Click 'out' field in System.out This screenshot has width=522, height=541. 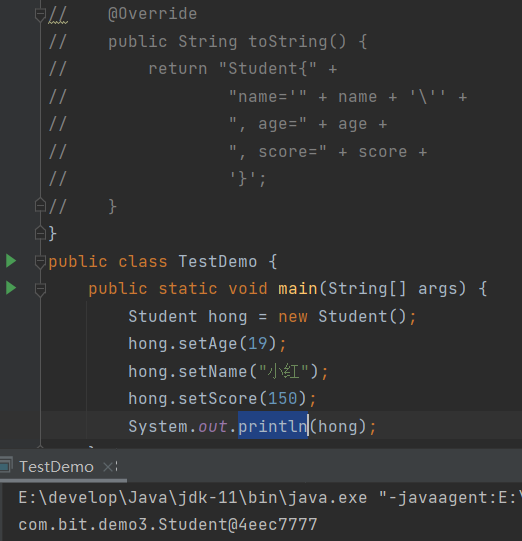click(x=213, y=427)
